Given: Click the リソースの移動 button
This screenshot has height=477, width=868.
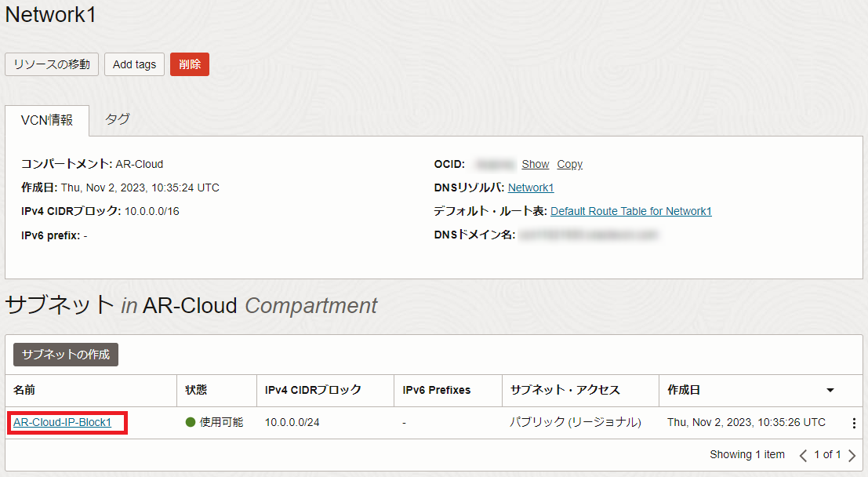Looking at the screenshot, I should click(x=52, y=64).
